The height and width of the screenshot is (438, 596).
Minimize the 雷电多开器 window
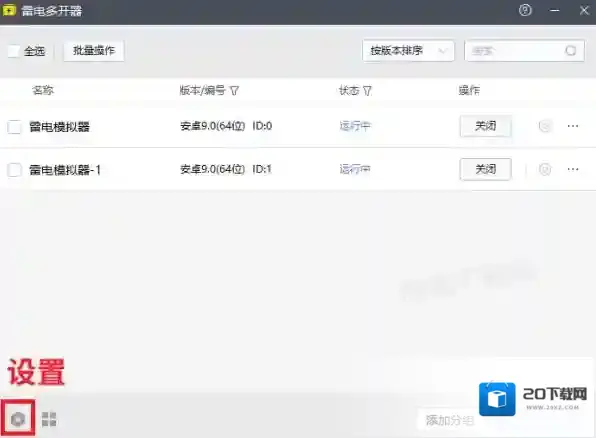coord(555,10)
